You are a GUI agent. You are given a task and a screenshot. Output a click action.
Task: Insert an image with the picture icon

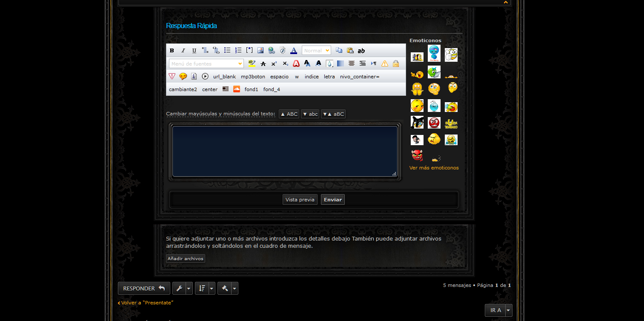260,51
